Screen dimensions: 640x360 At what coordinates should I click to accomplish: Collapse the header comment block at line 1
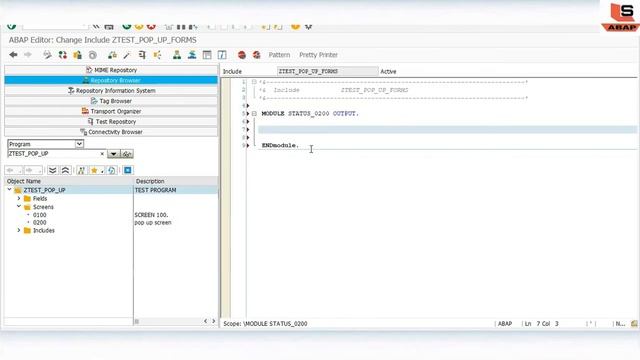point(254,82)
